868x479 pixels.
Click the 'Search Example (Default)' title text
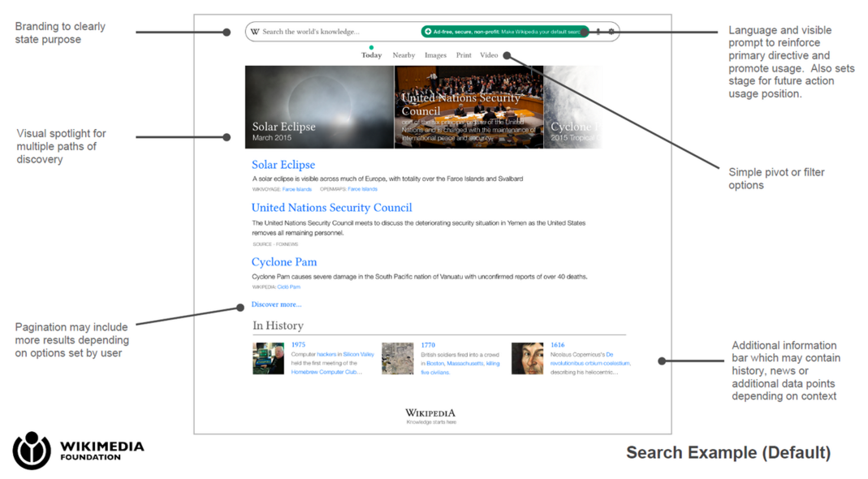coord(728,453)
